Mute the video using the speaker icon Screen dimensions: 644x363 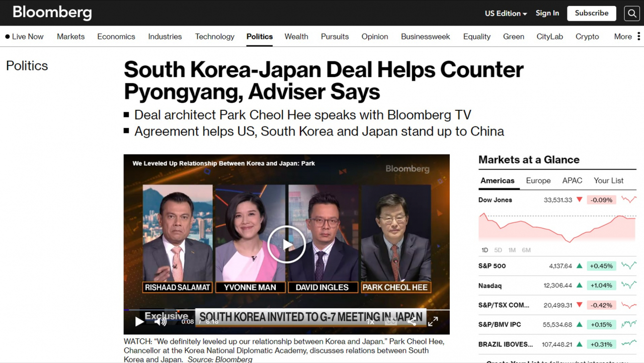click(160, 321)
